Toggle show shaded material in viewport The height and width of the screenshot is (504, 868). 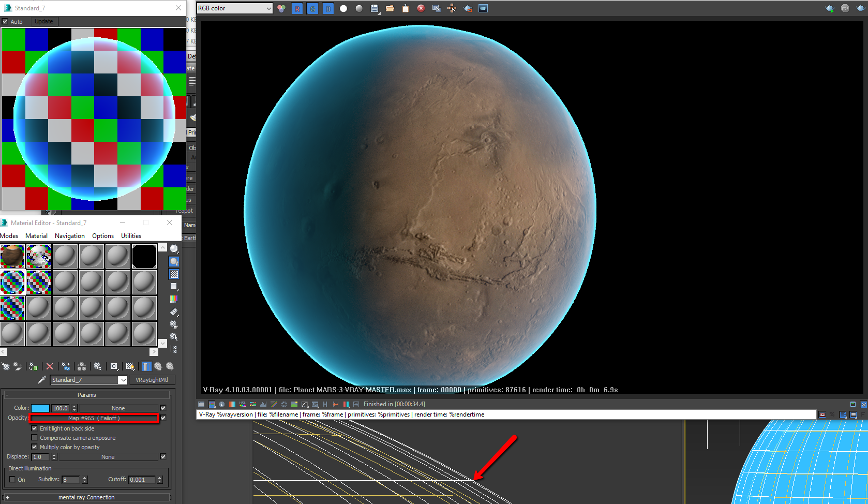(x=130, y=366)
